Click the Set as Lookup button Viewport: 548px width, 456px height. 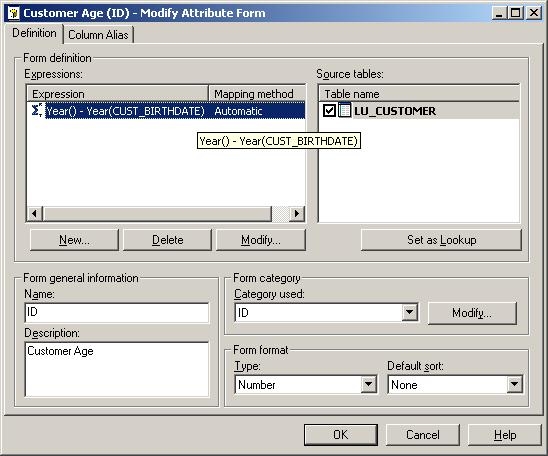click(x=441, y=240)
